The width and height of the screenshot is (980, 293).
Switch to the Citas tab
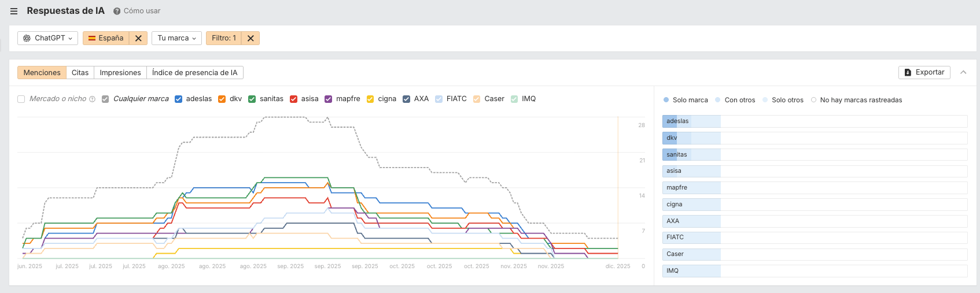pos(80,73)
